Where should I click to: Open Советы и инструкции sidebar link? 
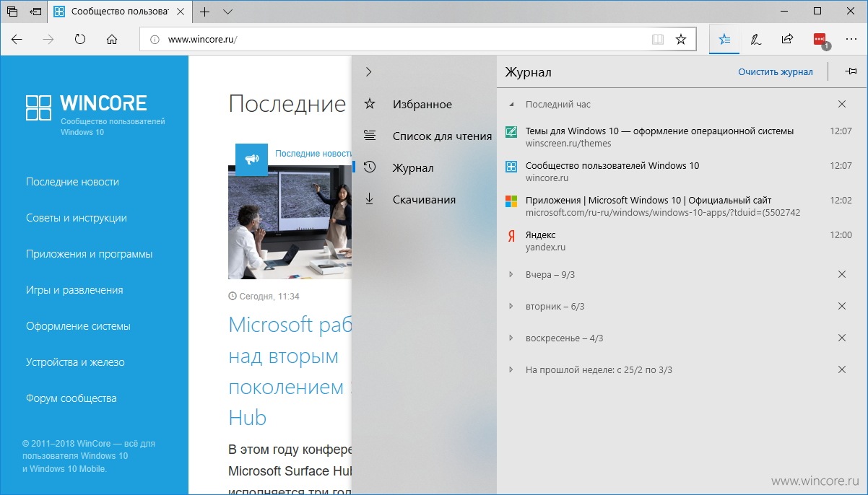click(x=76, y=218)
